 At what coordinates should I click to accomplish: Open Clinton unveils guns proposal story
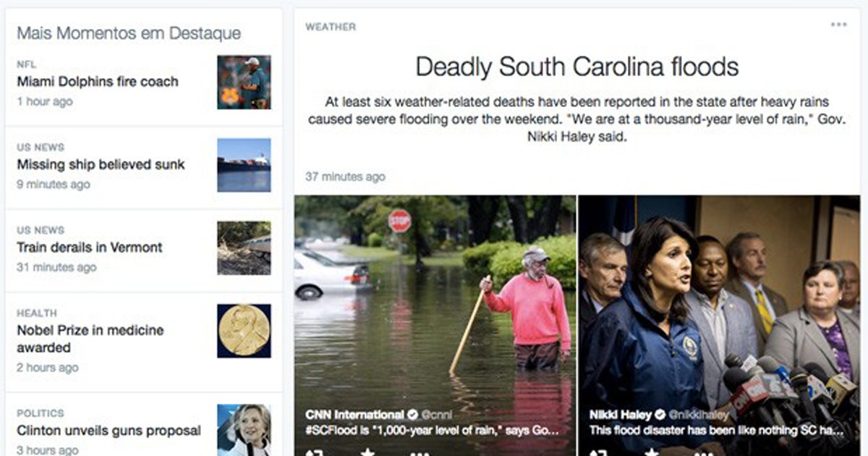(x=109, y=431)
